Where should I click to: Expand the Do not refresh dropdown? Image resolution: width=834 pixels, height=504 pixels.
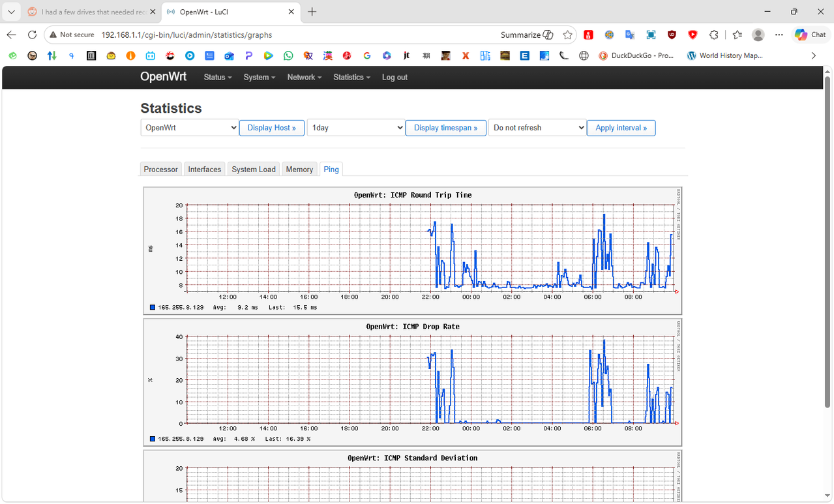(x=537, y=128)
